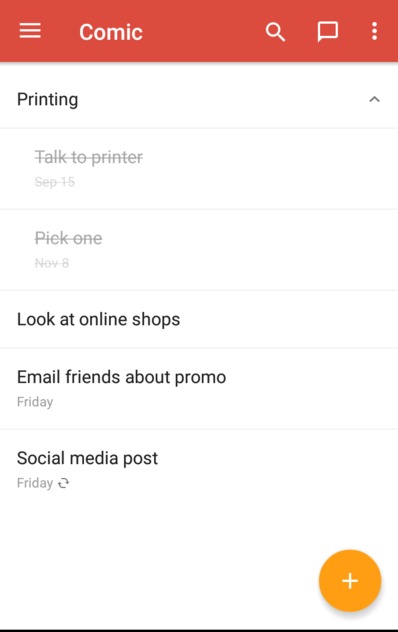Click the orange floating add button
Screen dimensions: 398x632
(x=350, y=581)
